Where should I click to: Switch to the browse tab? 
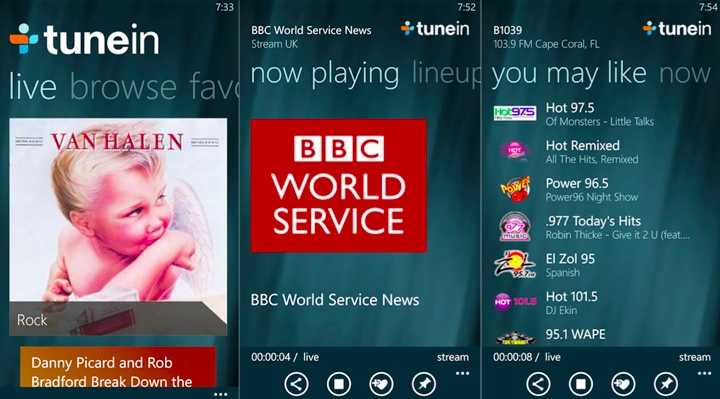click(x=123, y=86)
